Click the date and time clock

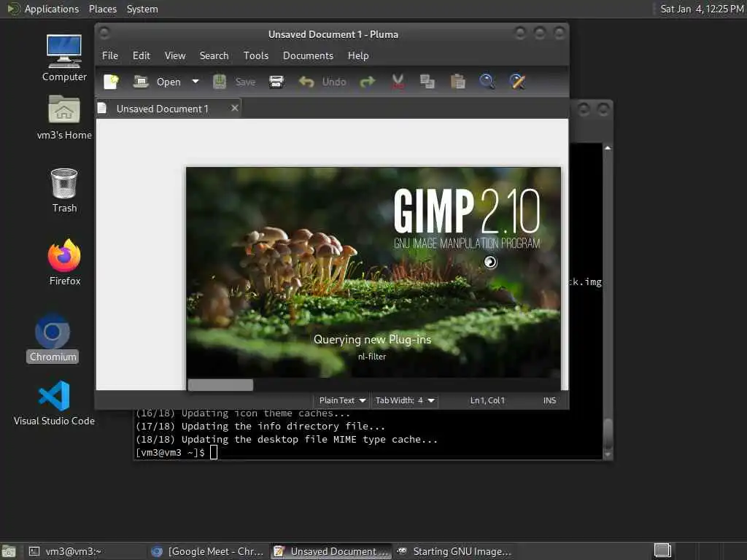click(x=701, y=9)
